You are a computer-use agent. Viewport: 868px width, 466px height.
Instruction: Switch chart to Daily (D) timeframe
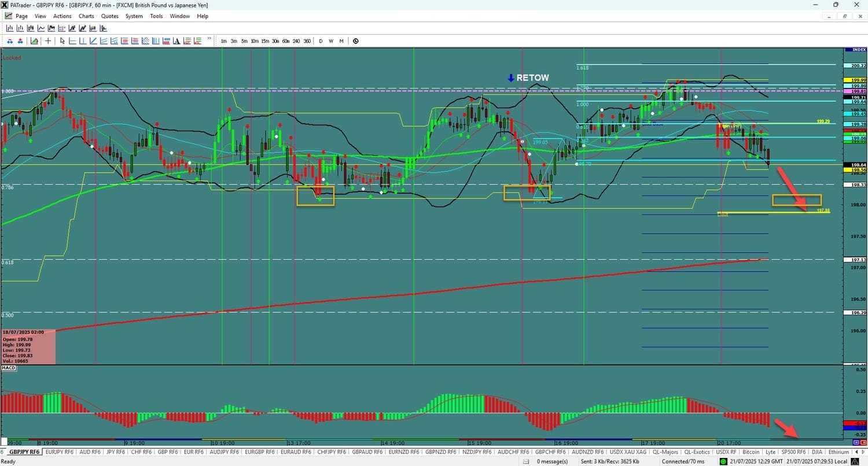point(321,41)
